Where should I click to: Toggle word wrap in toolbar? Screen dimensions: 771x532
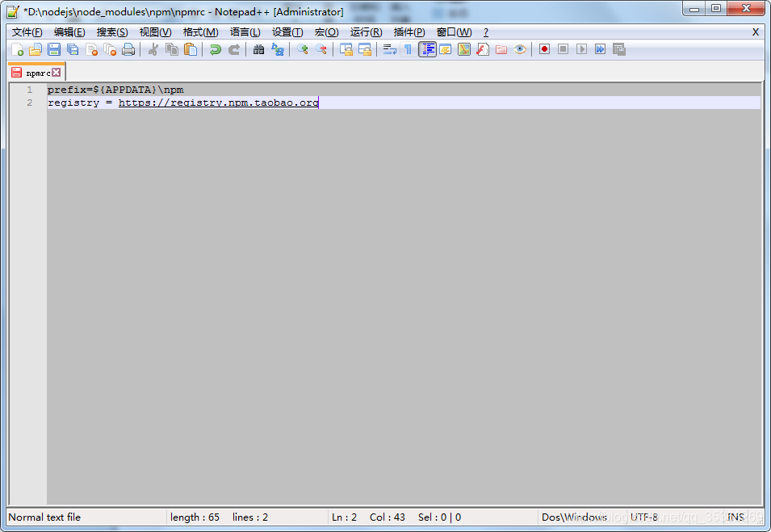point(389,50)
